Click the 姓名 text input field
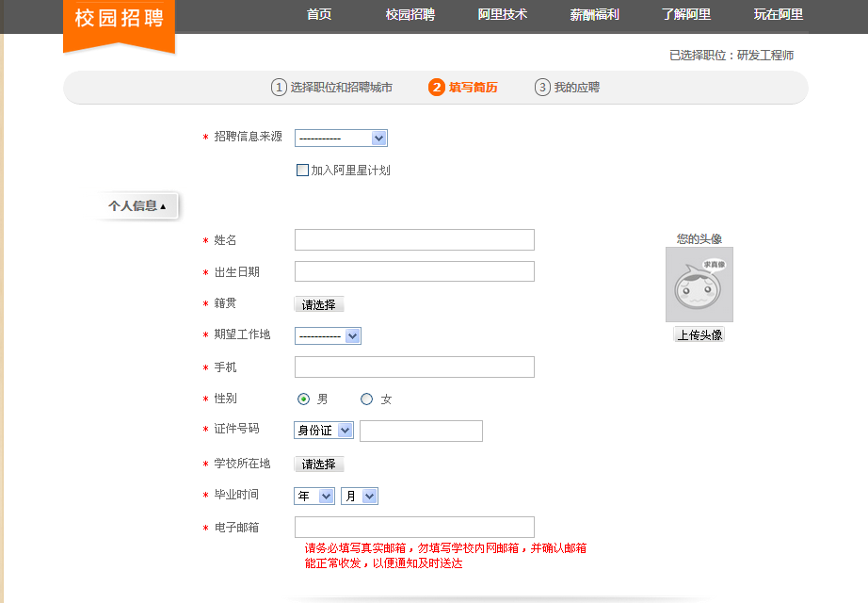 (414, 240)
